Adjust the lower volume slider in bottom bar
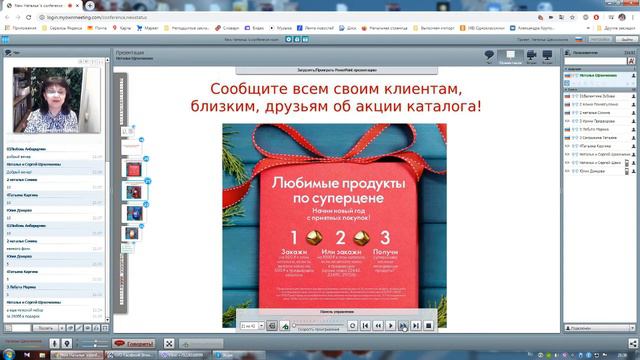The image size is (640, 360). (x=95, y=346)
